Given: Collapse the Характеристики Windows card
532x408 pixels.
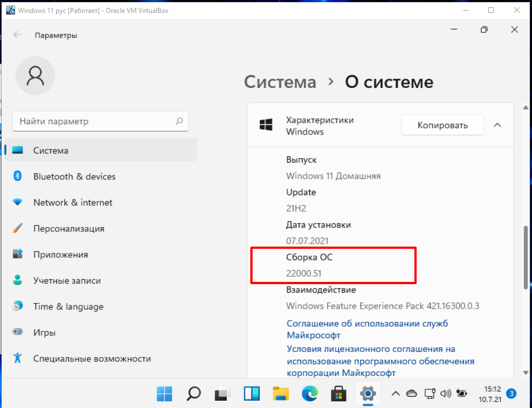Looking at the screenshot, I should [x=497, y=125].
